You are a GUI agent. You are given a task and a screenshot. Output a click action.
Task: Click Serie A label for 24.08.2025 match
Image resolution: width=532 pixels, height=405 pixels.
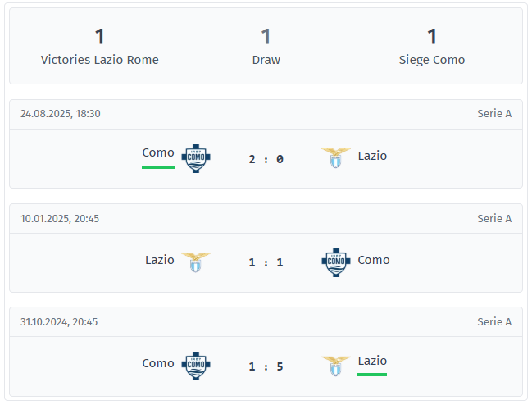point(494,114)
